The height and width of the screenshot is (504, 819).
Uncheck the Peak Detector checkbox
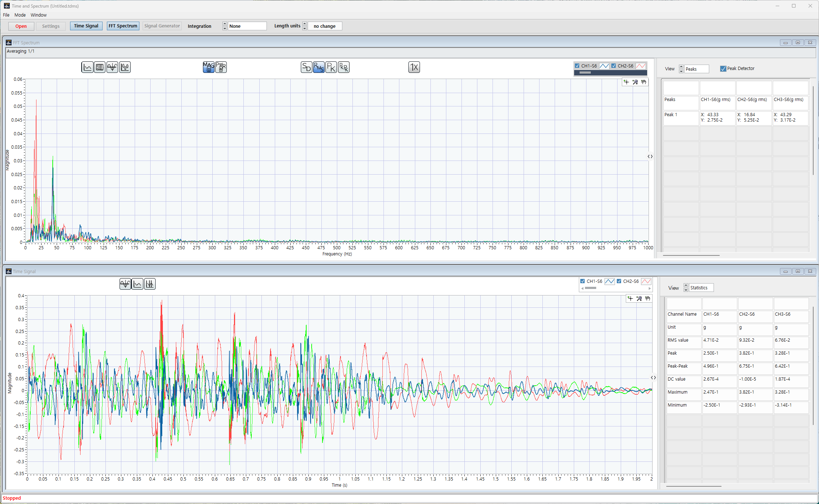coord(723,69)
